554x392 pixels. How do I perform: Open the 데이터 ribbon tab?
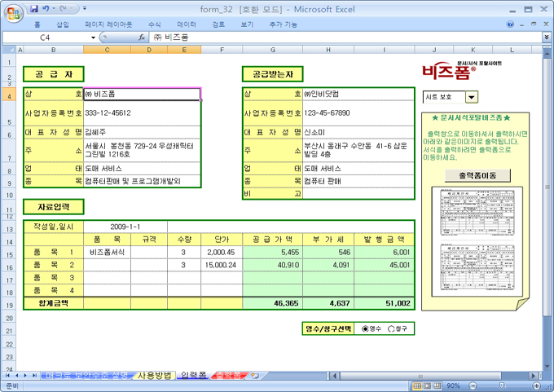coord(187,24)
